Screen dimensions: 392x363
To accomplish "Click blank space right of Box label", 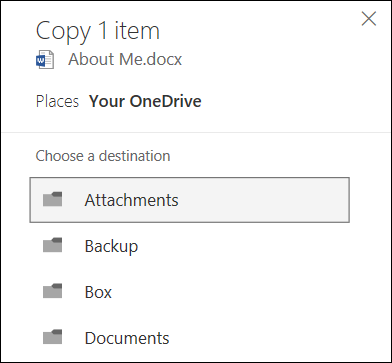I will 230,292.
